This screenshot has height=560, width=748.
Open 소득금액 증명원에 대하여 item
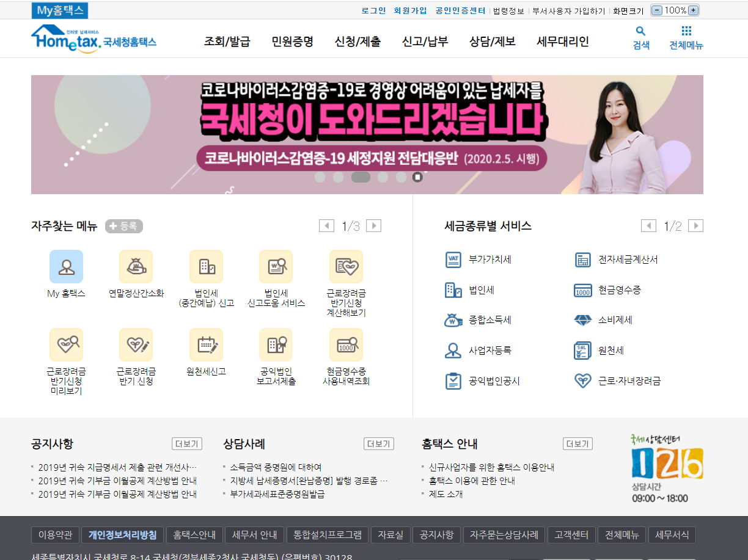[x=276, y=467]
